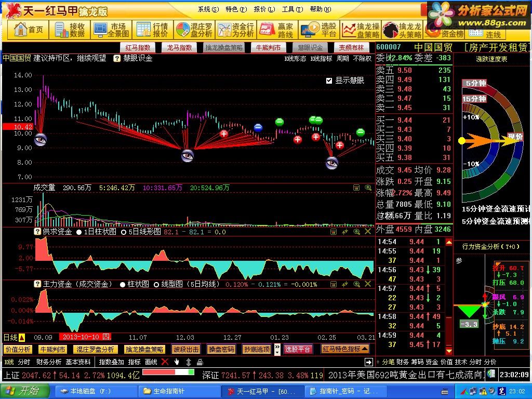Click the magnifier icon in 成交量 panel header
Screen dimensions: 532x399
(368, 187)
